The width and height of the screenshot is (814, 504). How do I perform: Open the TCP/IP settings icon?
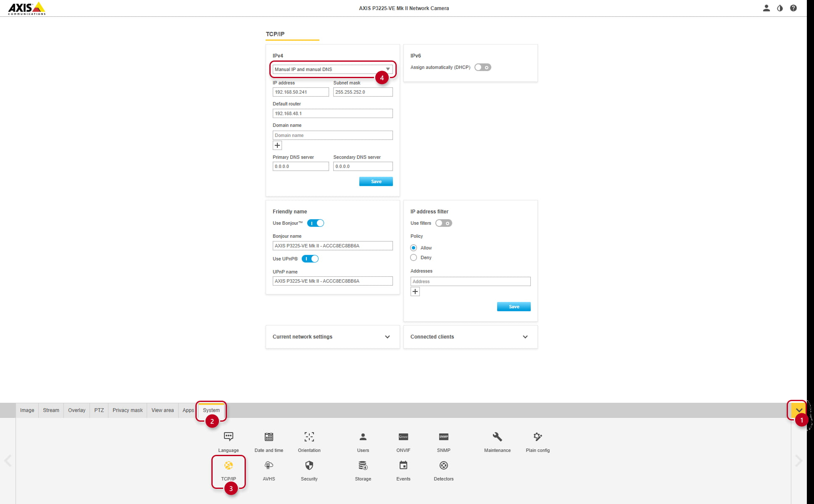pos(229,465)
